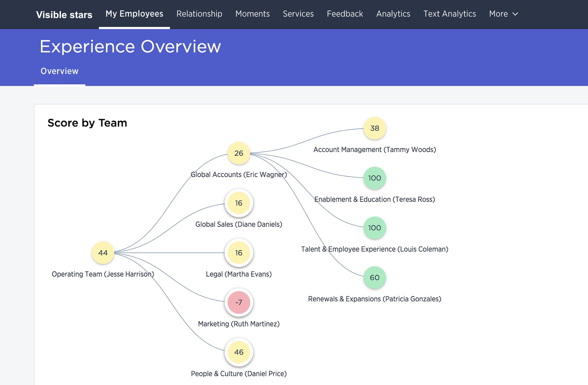Screen dimensions: 588x385
Task: Expand the People & Culture node 46
Action: pos(239,352)
